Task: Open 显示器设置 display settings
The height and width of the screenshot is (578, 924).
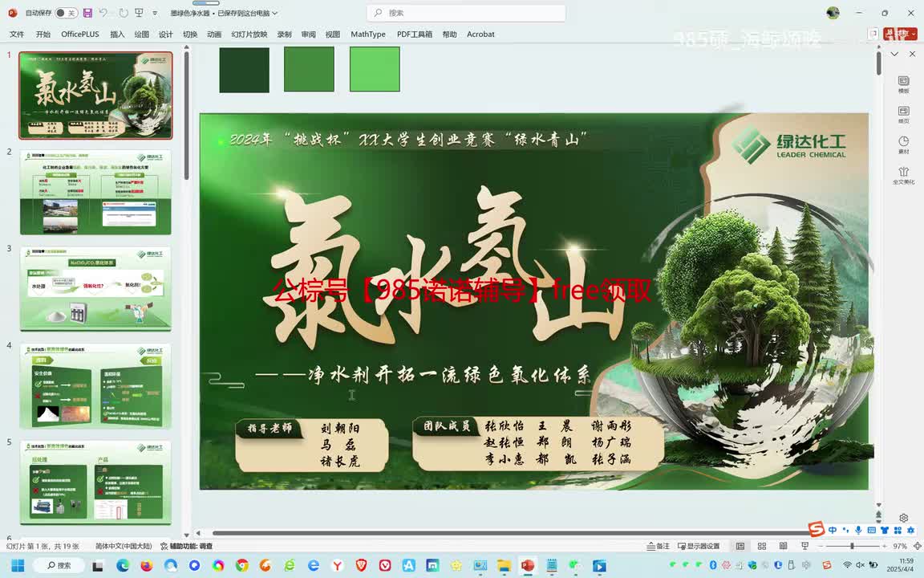Action: pos(699,546)
